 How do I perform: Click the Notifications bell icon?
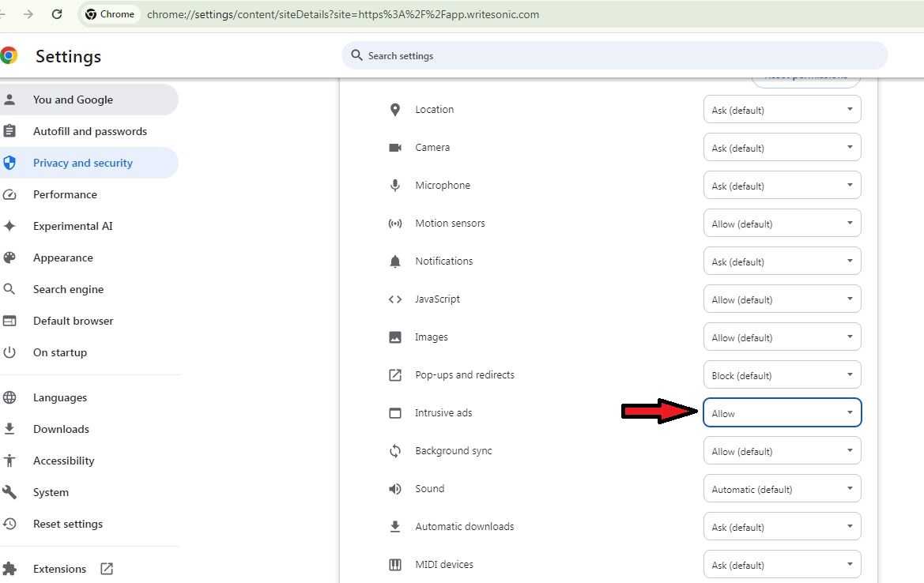(395, 261)
